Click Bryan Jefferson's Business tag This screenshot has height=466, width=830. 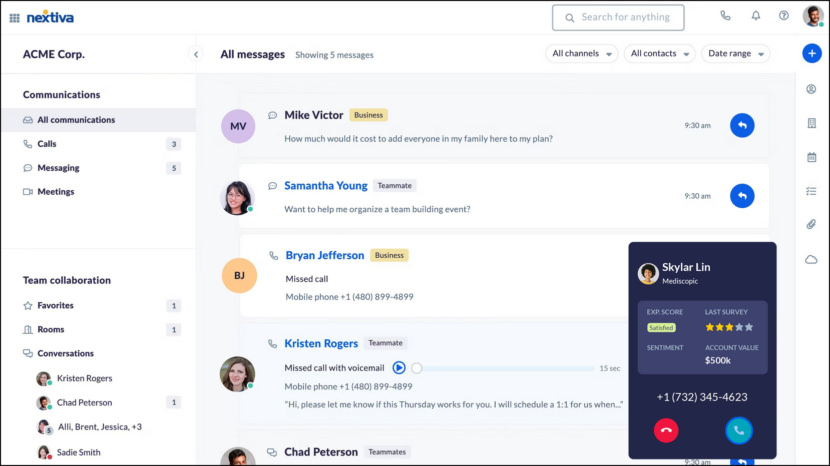[389, 255]
